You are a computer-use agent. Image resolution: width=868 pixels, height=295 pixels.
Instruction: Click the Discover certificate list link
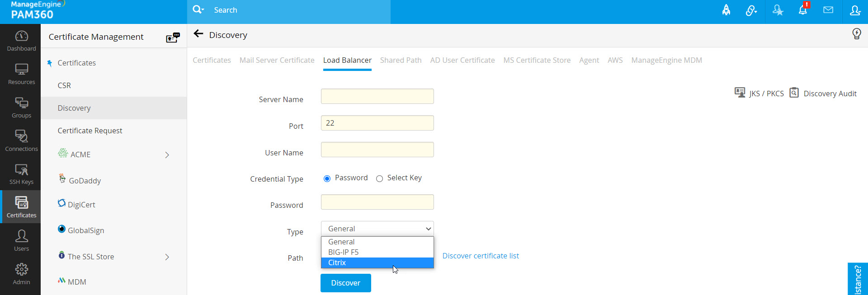[481, 256]
